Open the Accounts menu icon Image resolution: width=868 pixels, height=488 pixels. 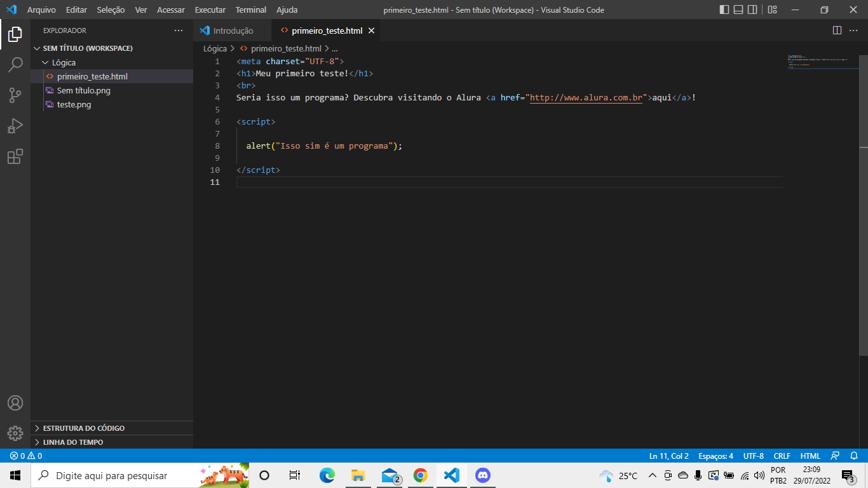tap(15, 403)
